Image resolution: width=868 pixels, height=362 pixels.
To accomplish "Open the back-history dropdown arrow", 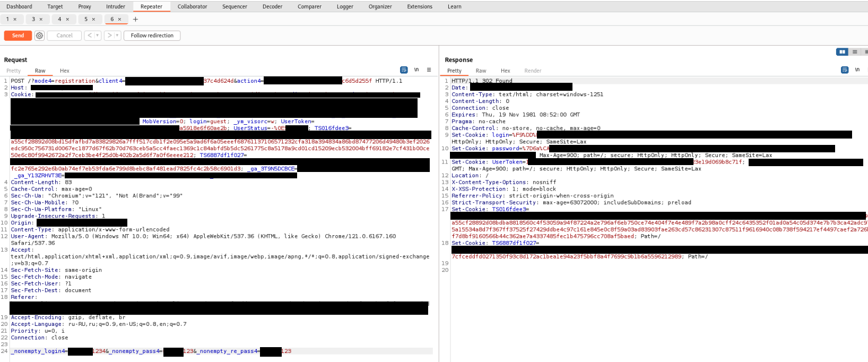I will point(98,36).
